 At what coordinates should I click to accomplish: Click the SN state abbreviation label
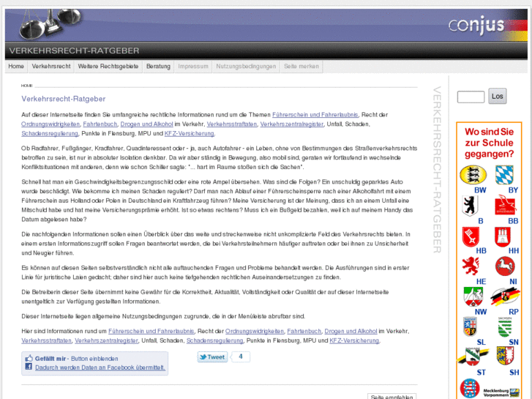click(514, 343)
